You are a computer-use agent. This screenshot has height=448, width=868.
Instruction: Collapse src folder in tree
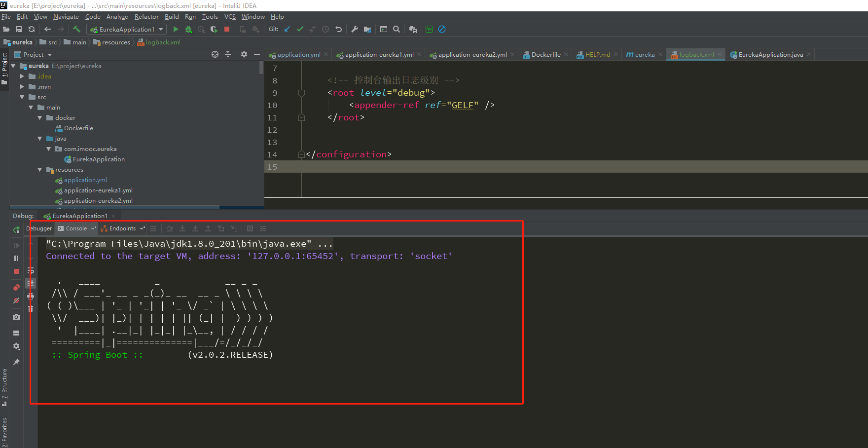(x=22, y=97)
